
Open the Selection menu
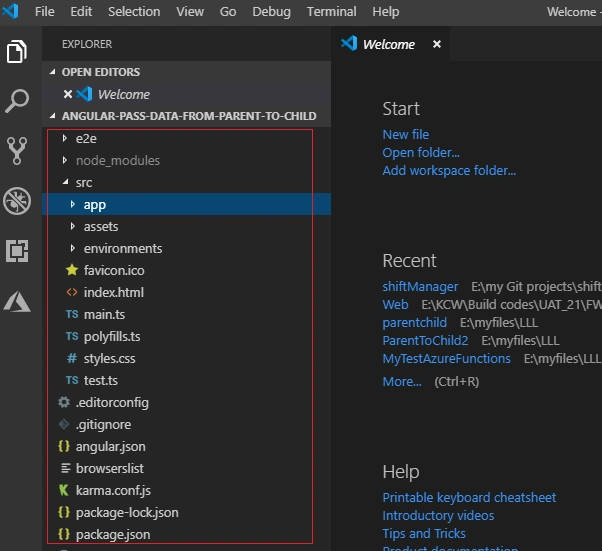click(134, 12)
